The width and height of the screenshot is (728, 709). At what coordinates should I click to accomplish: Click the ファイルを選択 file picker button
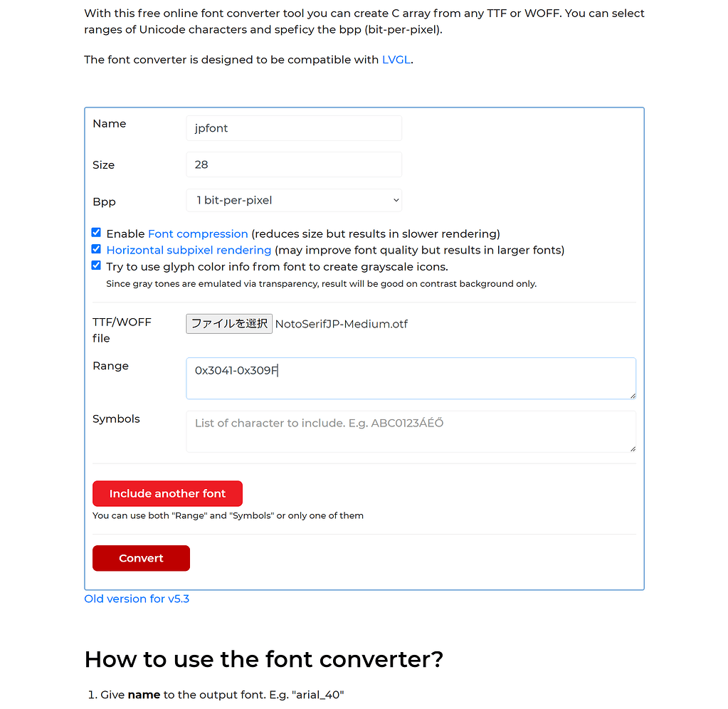coord(228,323)
